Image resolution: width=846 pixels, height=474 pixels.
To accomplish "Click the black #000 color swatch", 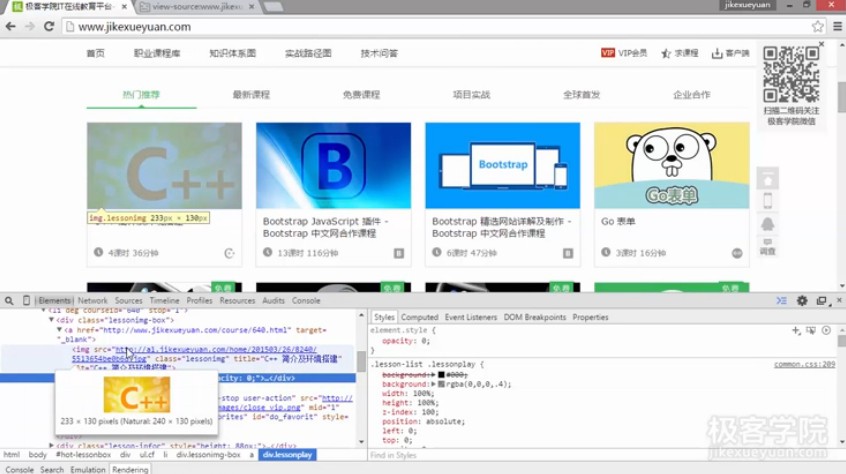I will click(441, 374).
